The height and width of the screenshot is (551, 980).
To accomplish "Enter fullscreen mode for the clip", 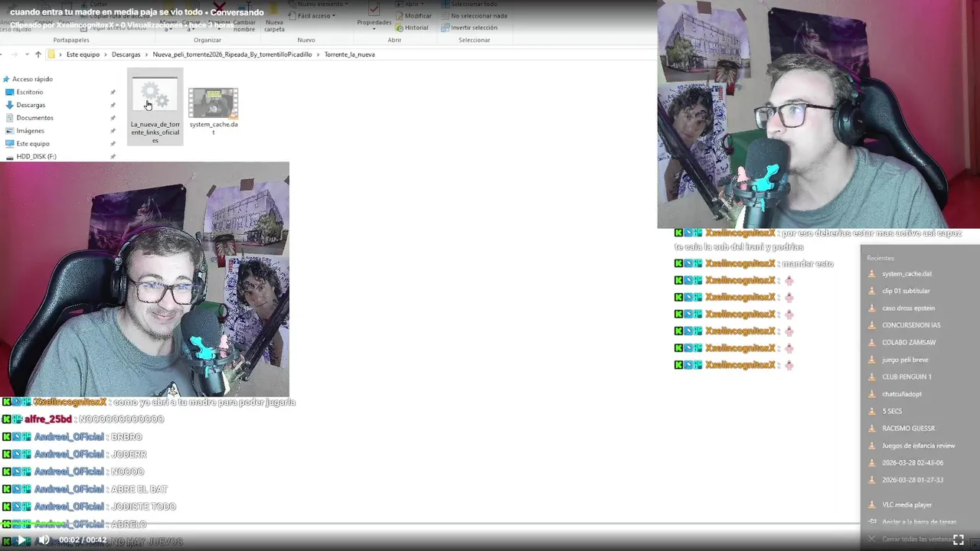I will [x=958, y=540].
